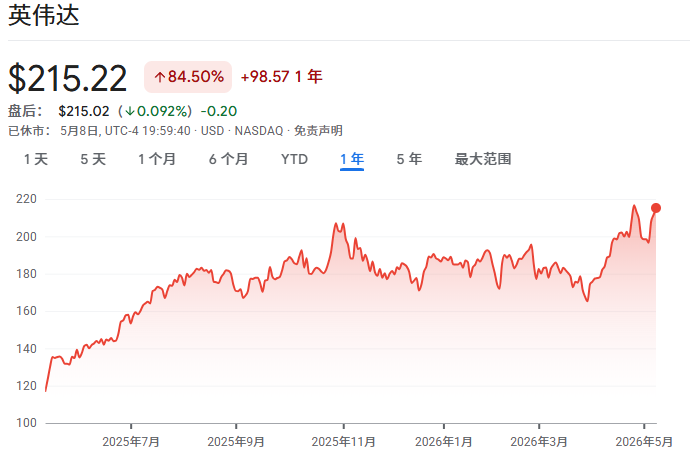This screenshot has height=462, width=690.
Task: Click the 2026年3月 x-axis label
Action: (x=539, y=441)
